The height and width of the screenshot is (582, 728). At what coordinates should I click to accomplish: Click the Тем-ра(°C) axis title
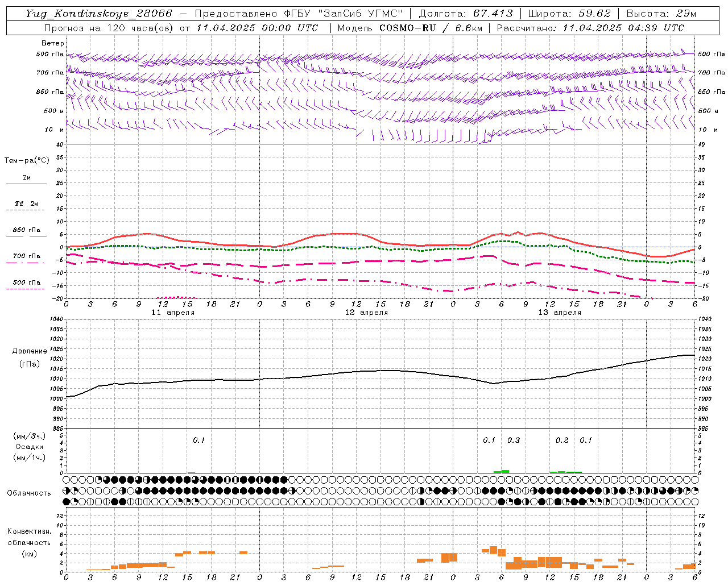tap(27, 161)
